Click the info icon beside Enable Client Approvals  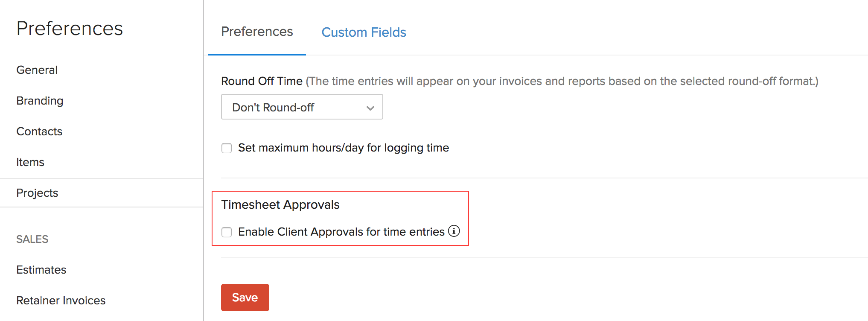coord(454,231)
